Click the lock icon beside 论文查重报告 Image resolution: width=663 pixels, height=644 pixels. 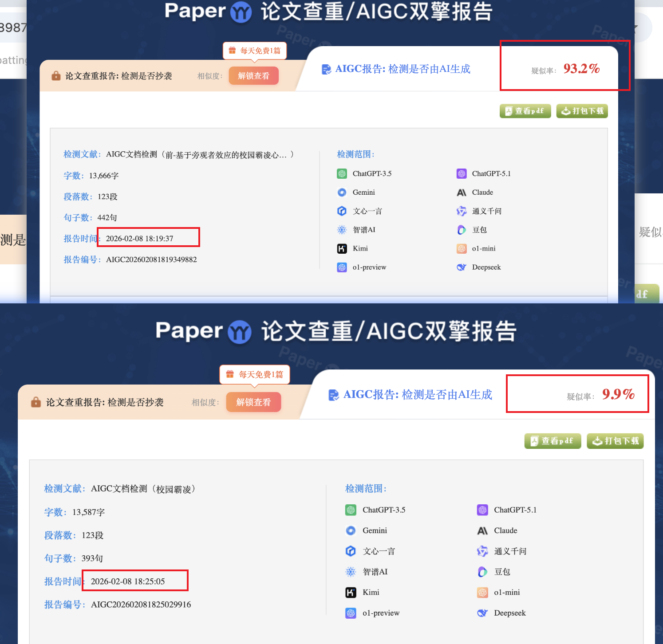[x=56, y=75]
